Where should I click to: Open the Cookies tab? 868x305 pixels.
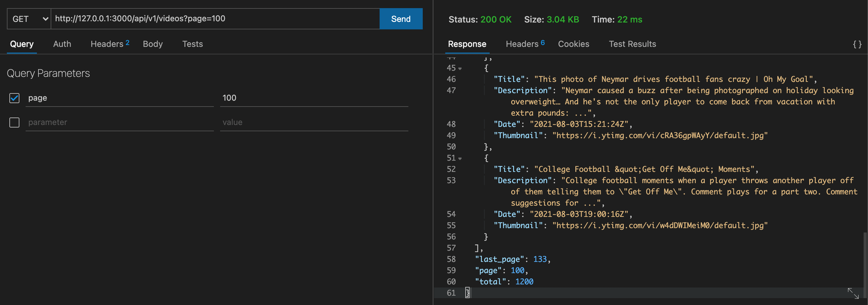click(573, 44)
